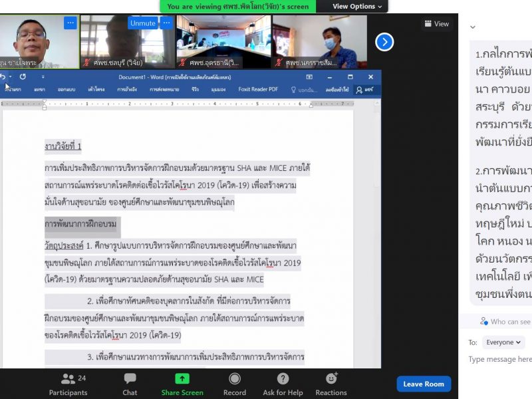532x399 pixels.
Task: Open the Chat panel icon
Action: (130, 378)
